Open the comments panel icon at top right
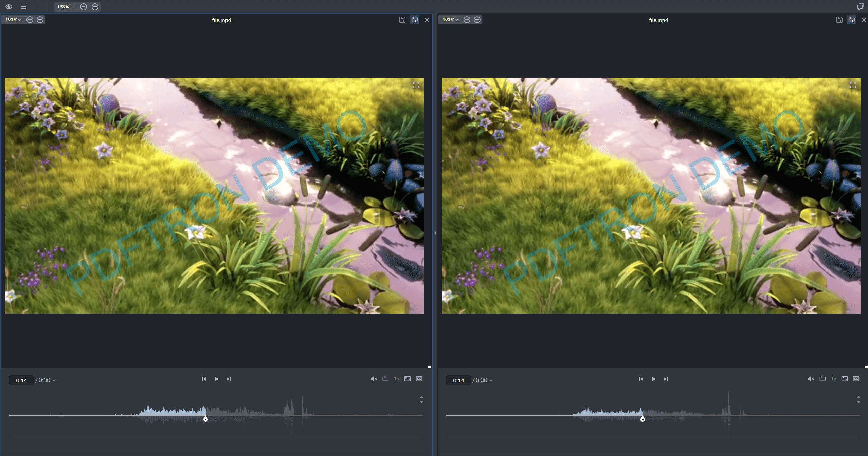The image size is (868, 456). click(860, 7)
